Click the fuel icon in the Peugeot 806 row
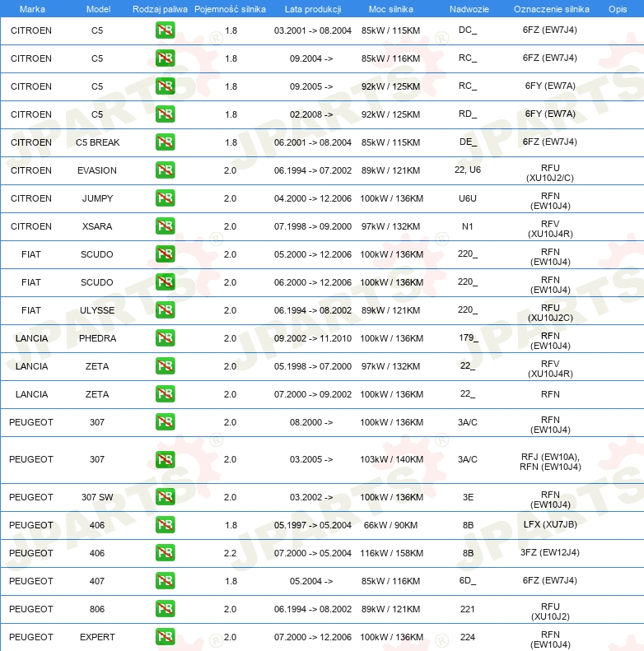644x651 pixels. pos(166,609)
